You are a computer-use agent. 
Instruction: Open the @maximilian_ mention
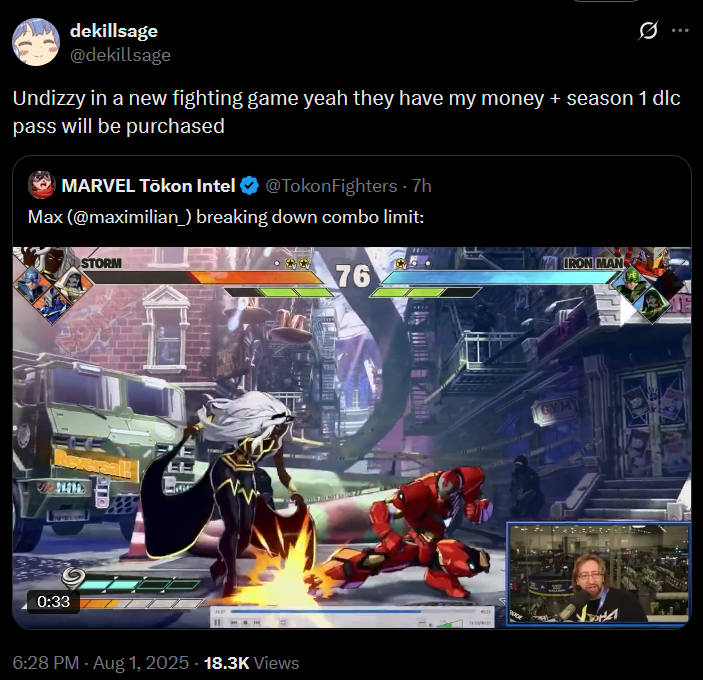129,217
